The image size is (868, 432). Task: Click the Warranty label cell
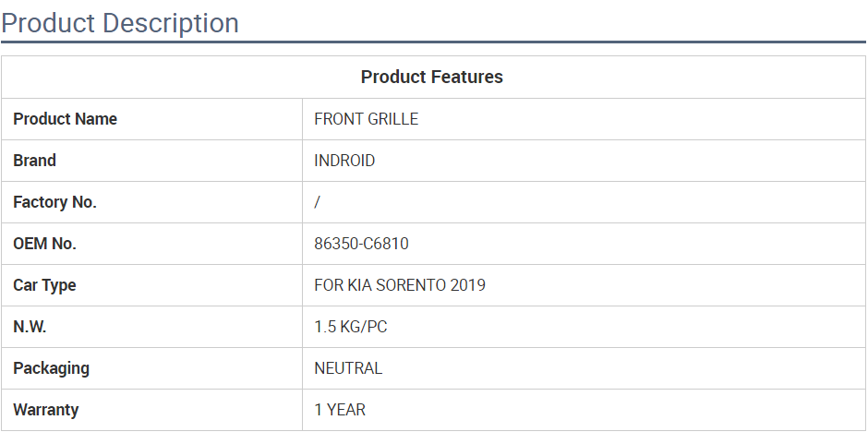coord(151,410)
